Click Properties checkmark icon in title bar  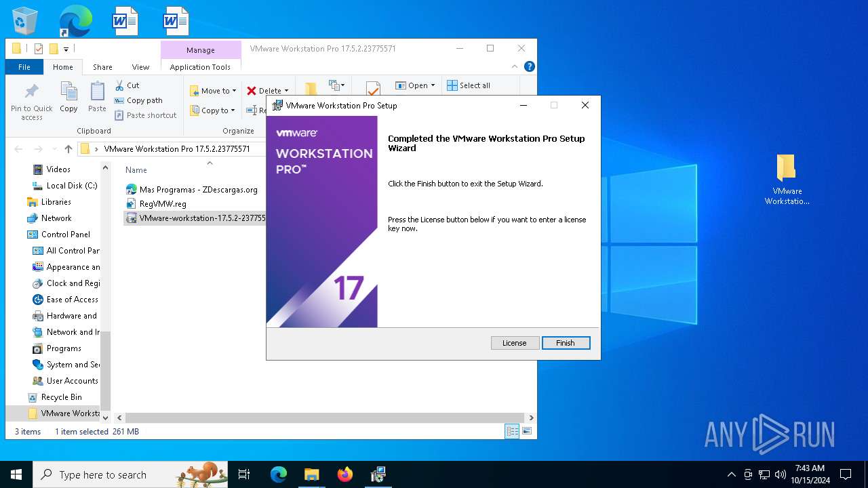38,49
